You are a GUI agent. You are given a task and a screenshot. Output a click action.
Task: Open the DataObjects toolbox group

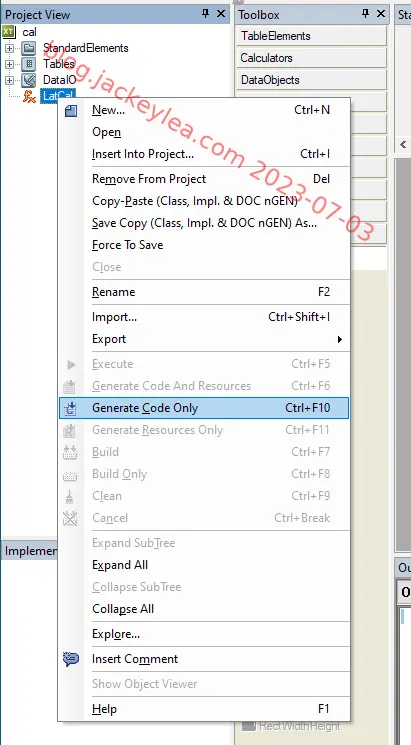[x=312, y=80]
